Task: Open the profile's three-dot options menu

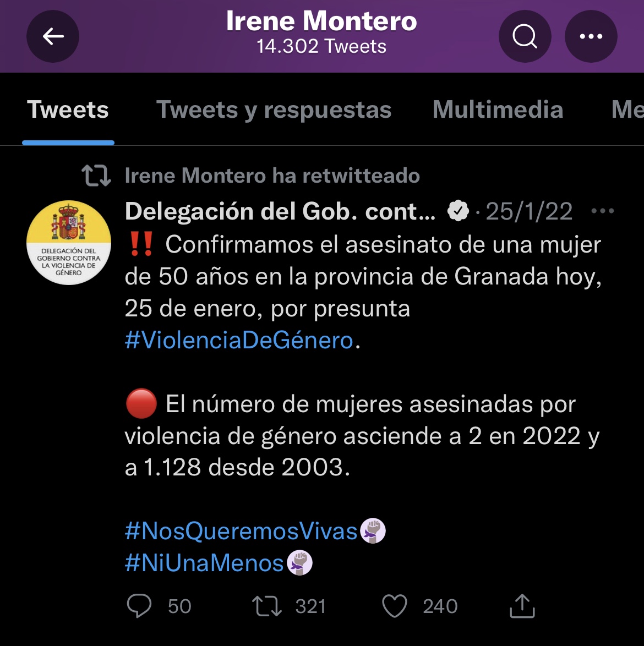Action: 591,36
